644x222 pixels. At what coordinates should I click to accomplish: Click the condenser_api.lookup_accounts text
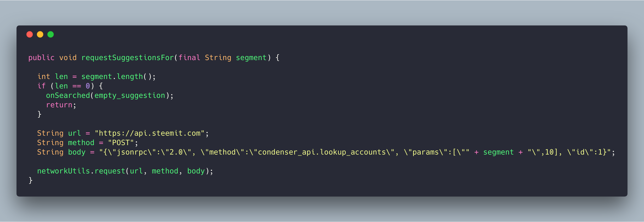click(322, 152)
